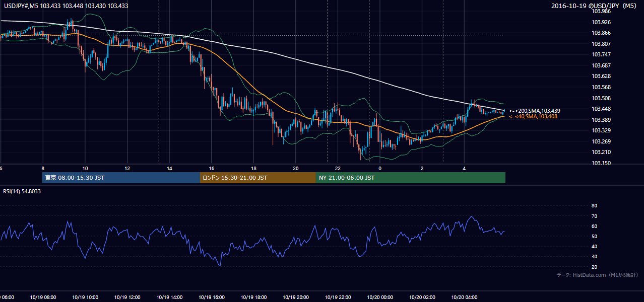This screenshot has width=644, height=302.
Task: Click the 2016-10-19 USD/JPY (M5) header label
Action: (x=594, y=6)
